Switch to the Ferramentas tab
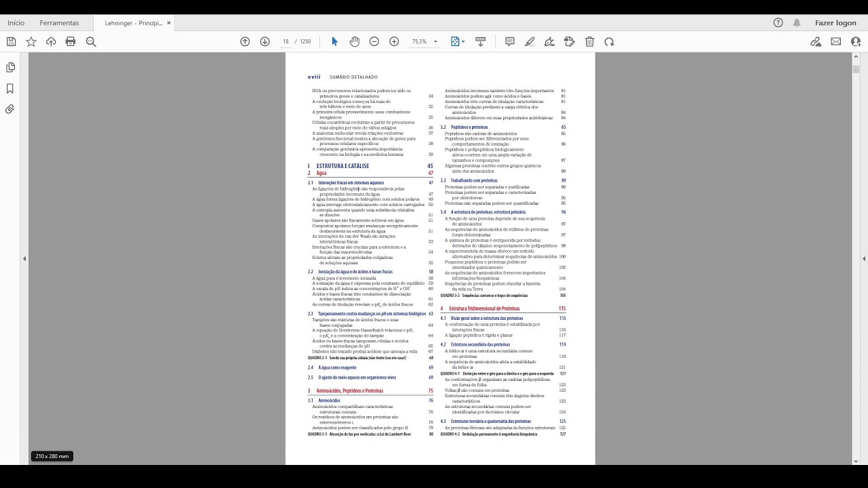Screen dimensions: 868x488 coord(59,22)
